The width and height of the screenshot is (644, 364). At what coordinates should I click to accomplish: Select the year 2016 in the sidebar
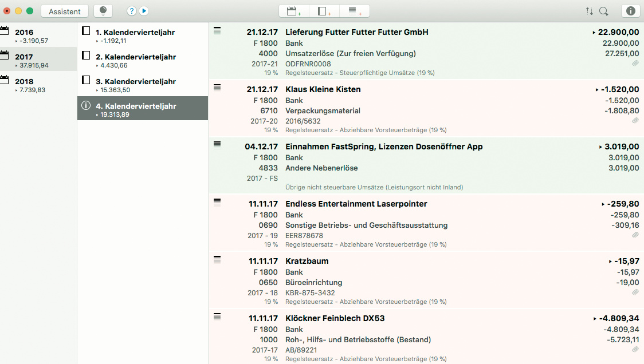click(x=24, y=33)
